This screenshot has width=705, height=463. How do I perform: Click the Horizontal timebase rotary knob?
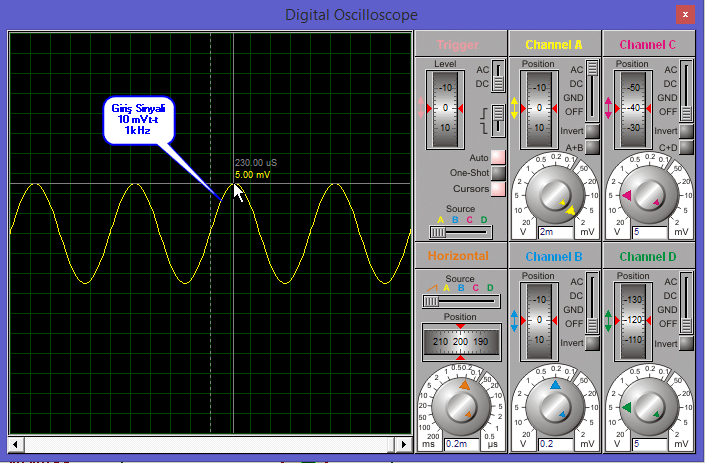460,404
